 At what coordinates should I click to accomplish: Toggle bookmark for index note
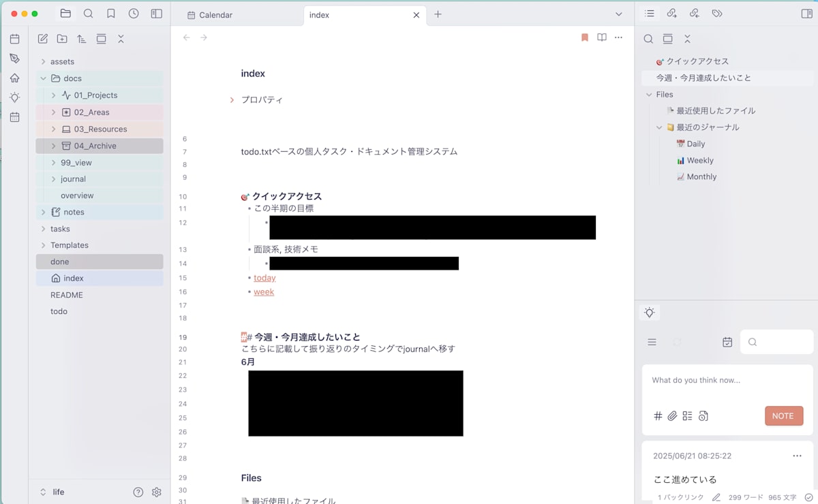point(585,37)
